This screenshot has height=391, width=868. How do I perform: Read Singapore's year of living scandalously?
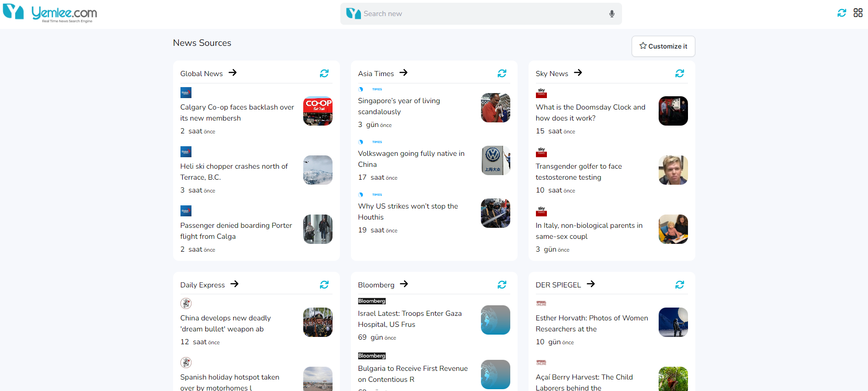click(399, 106)
